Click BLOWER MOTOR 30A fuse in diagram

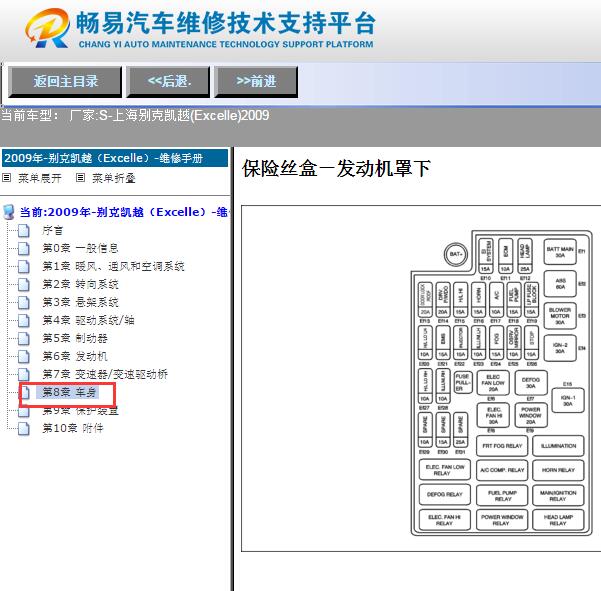(x=560, y=316)
